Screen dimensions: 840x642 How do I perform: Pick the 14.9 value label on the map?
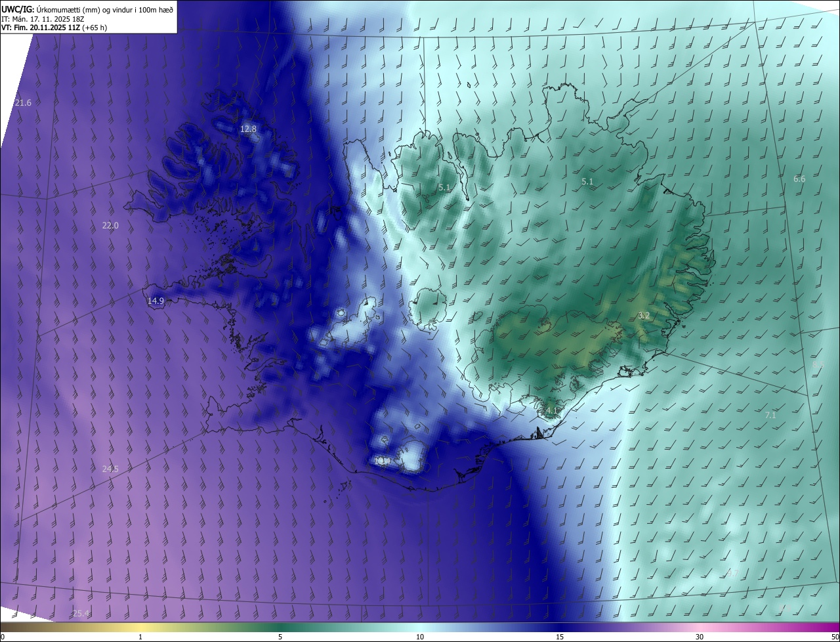coord(156,301)
